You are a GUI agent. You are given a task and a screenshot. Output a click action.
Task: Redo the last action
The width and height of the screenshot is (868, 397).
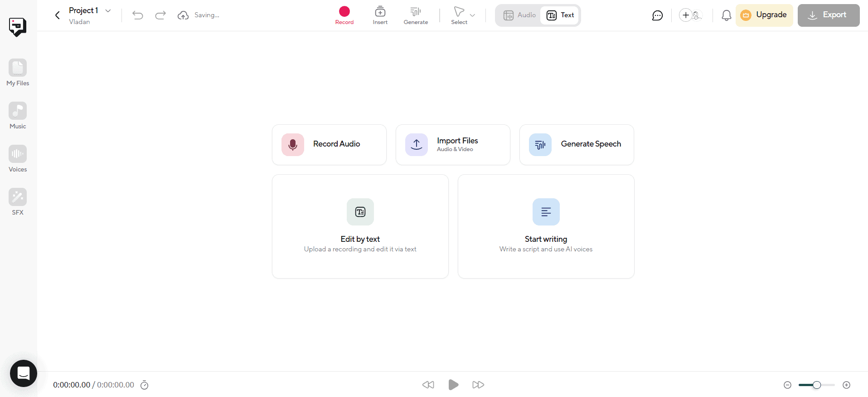(160, 15)
